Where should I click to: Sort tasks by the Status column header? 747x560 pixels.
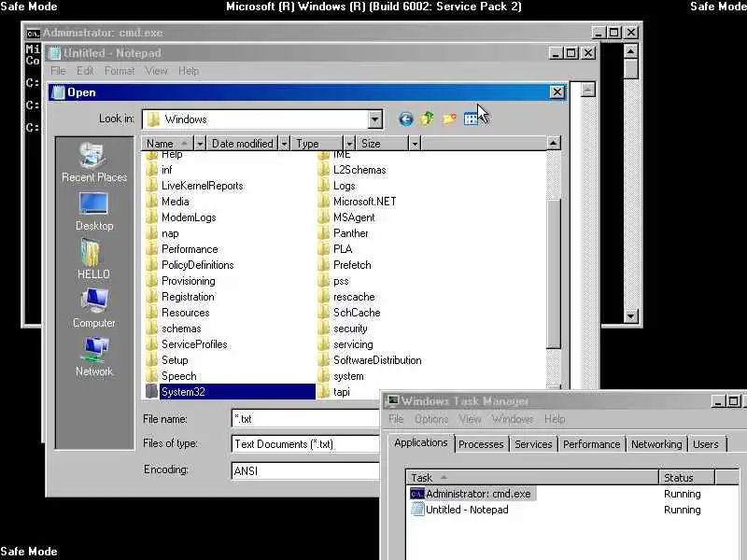pyautogui.click(x=686, y=477)
